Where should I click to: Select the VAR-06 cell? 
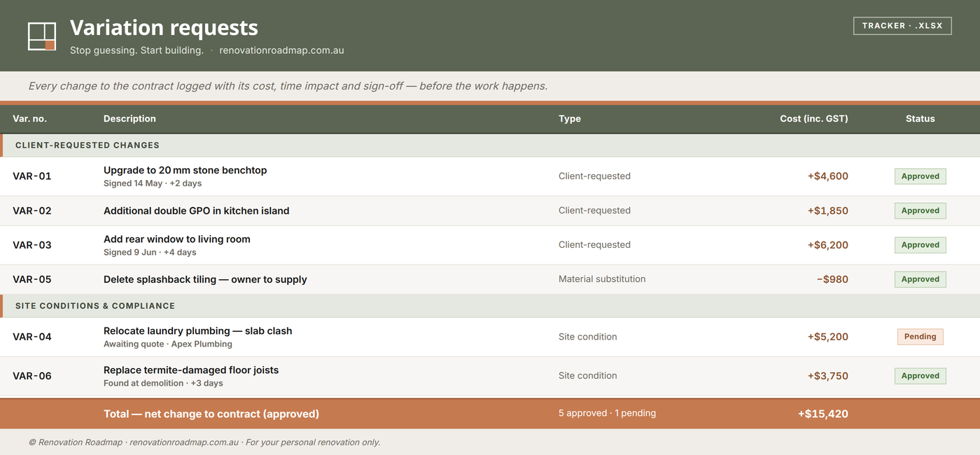coord(32,376)
